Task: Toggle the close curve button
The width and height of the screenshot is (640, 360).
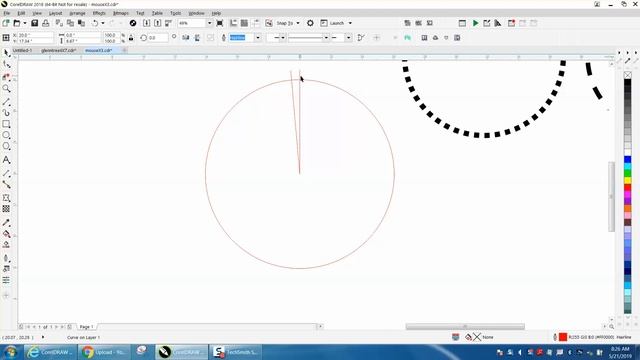Action: (x=361, y=38)
